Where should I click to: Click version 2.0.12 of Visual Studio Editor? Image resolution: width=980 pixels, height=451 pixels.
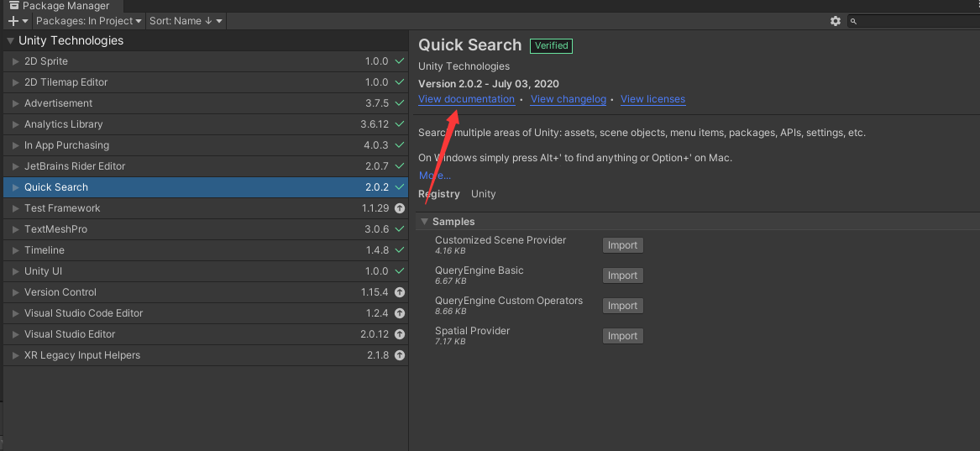(x=375, y=334)
